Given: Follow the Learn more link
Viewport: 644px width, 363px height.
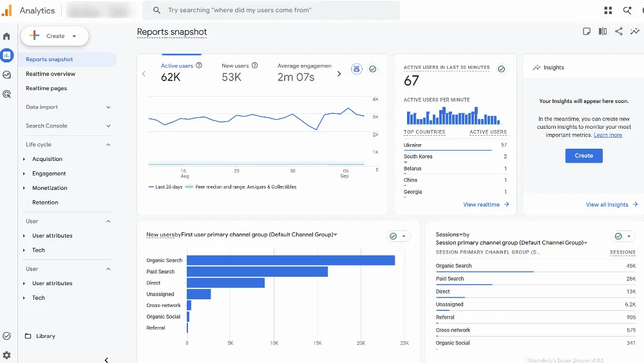Looking at the screenshot, I should click(608, 135).
